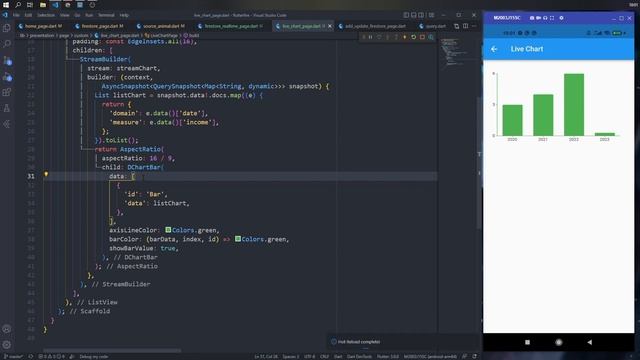640x360 pixels.
Task: Click the green swatch before axisLineColor Colors.green
Action: (168, 230)
